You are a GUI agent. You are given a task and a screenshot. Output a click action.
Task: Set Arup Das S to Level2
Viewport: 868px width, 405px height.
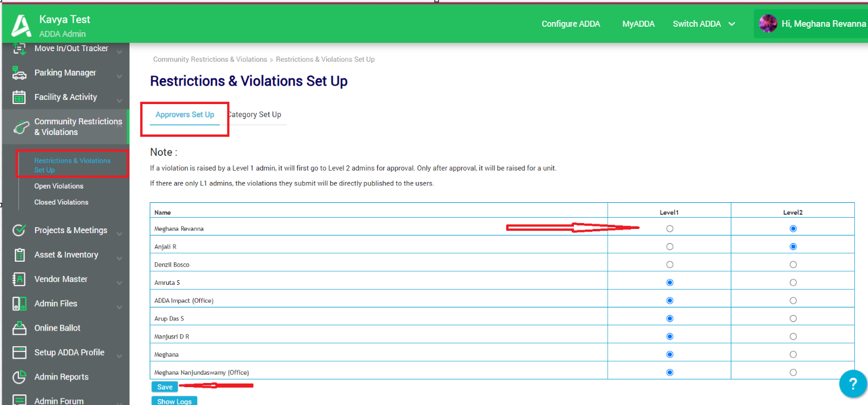[793, 318]
